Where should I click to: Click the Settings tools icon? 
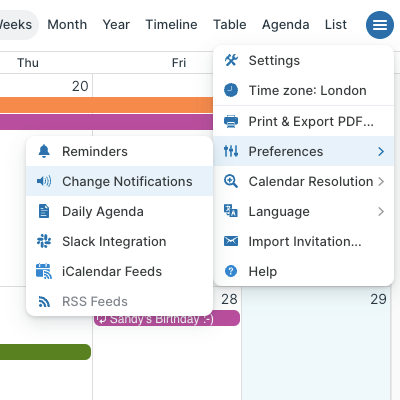(x=231, y=60)
